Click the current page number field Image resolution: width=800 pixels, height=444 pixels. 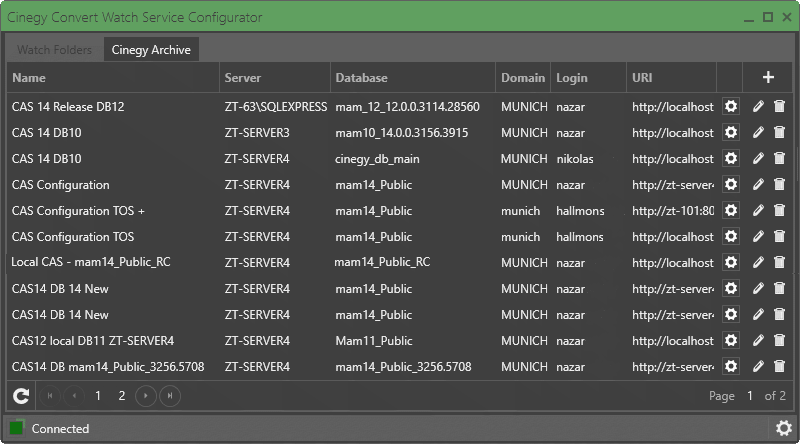click(x=749, y=396)
